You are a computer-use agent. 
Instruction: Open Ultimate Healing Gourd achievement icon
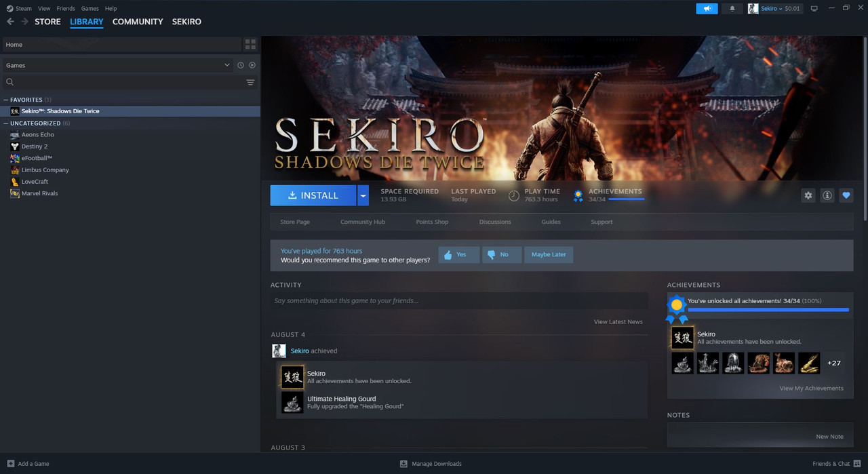[x=292, y=402]
